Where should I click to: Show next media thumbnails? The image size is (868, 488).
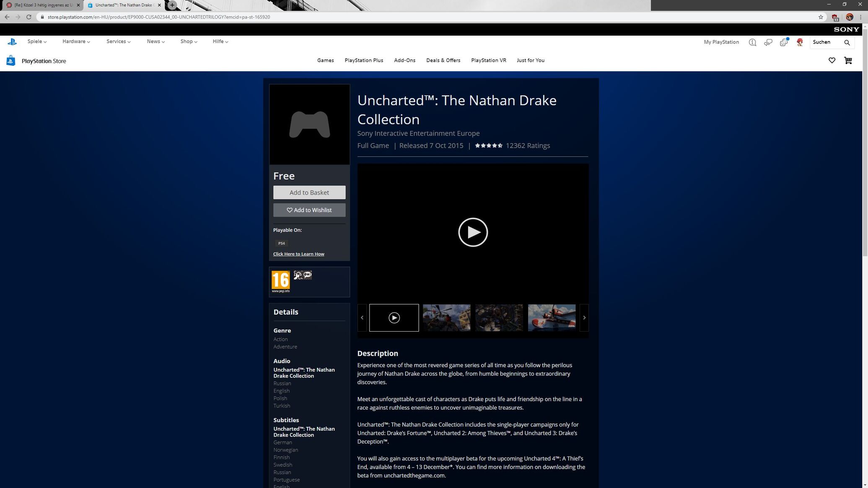(x=584, y=318)
